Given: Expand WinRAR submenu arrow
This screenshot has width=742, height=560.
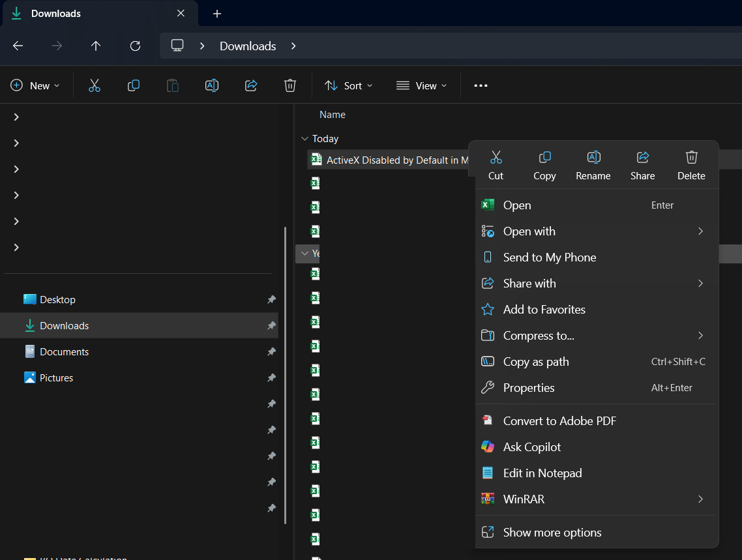Looking at the screenshot, I should [x=700, y=499].
